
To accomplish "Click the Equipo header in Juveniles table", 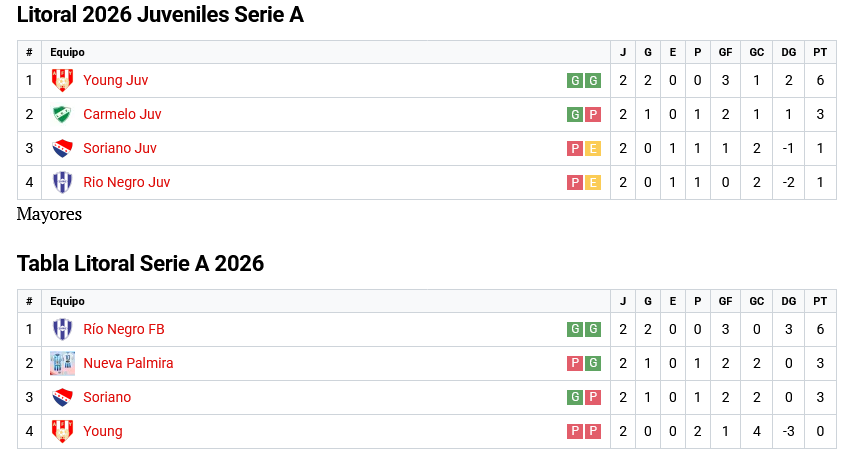I will (x=67, y=52).
